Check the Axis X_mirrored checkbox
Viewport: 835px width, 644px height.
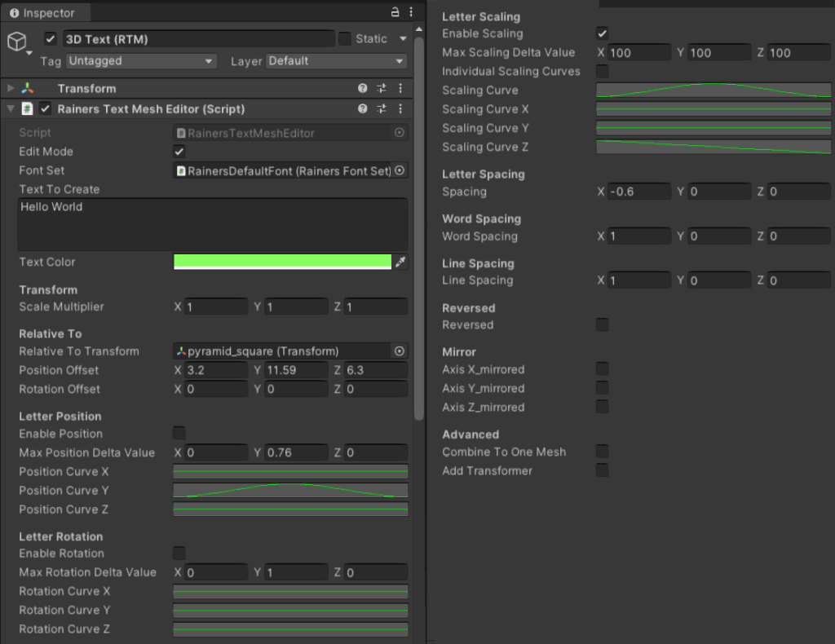[603, 368]
